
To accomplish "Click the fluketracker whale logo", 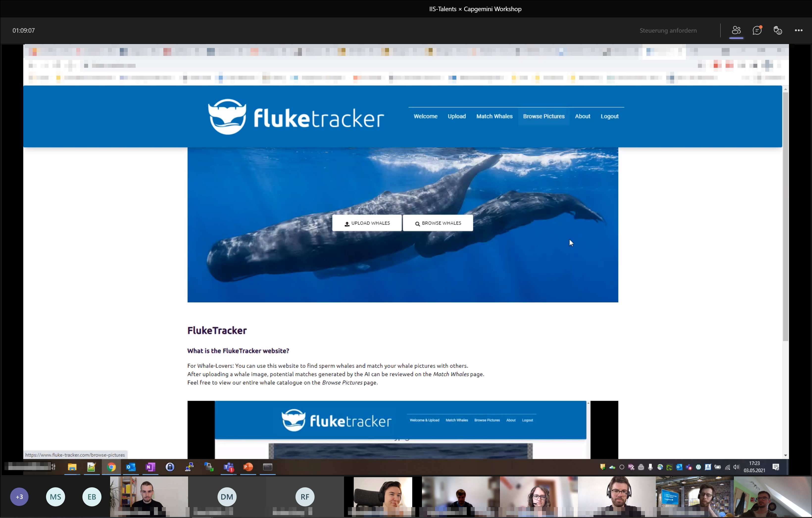I will coord(227,117).
